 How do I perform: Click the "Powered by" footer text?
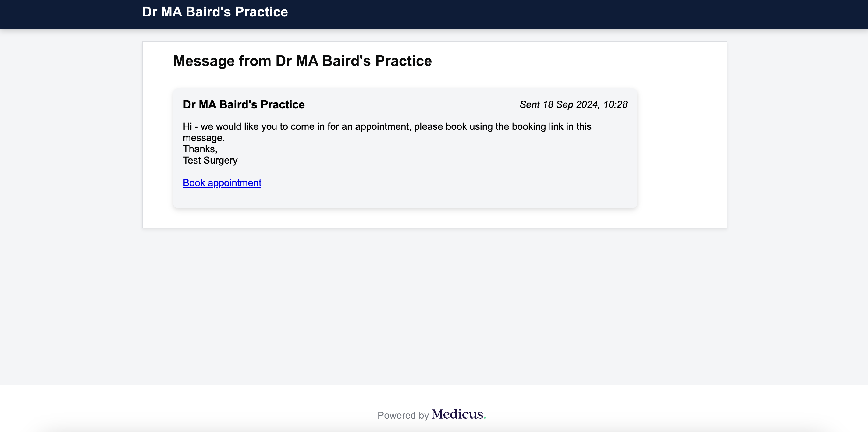click(403, 415)
